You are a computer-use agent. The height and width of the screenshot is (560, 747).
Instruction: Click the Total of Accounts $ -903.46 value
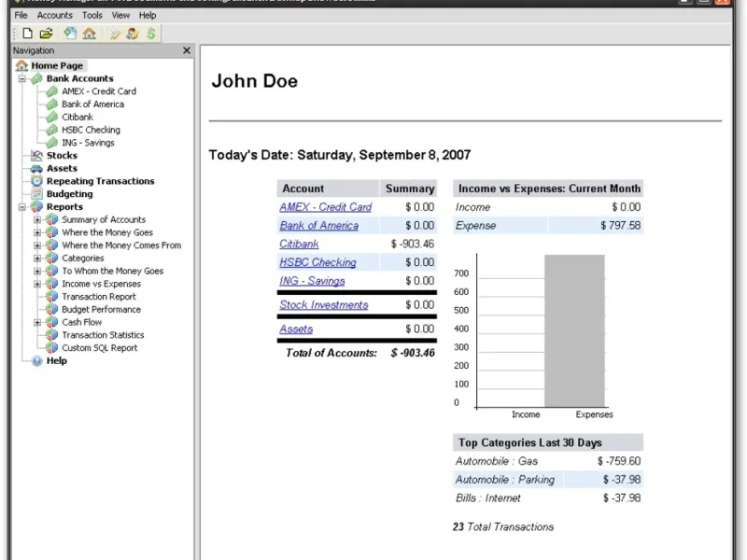point(413,353)
